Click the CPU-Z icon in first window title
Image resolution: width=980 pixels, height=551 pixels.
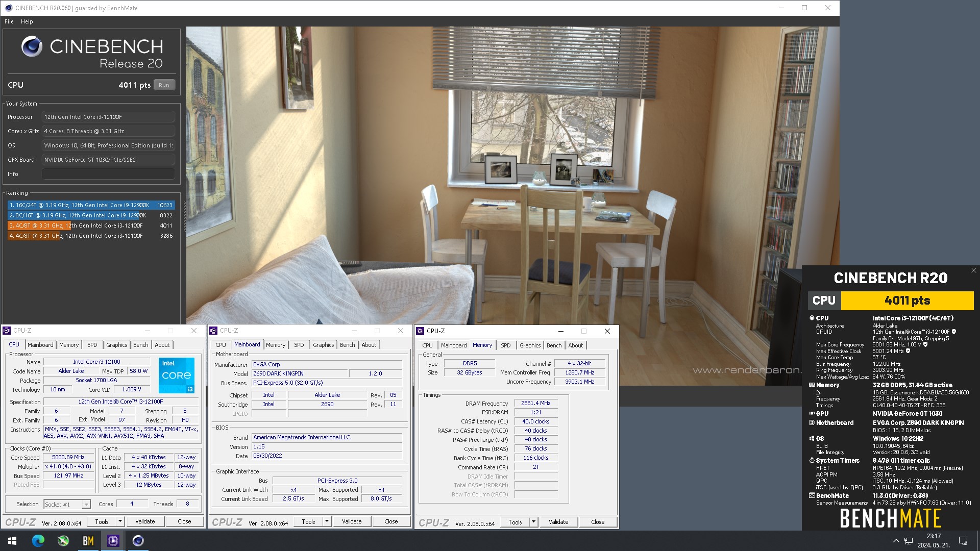tap(7, 331)
